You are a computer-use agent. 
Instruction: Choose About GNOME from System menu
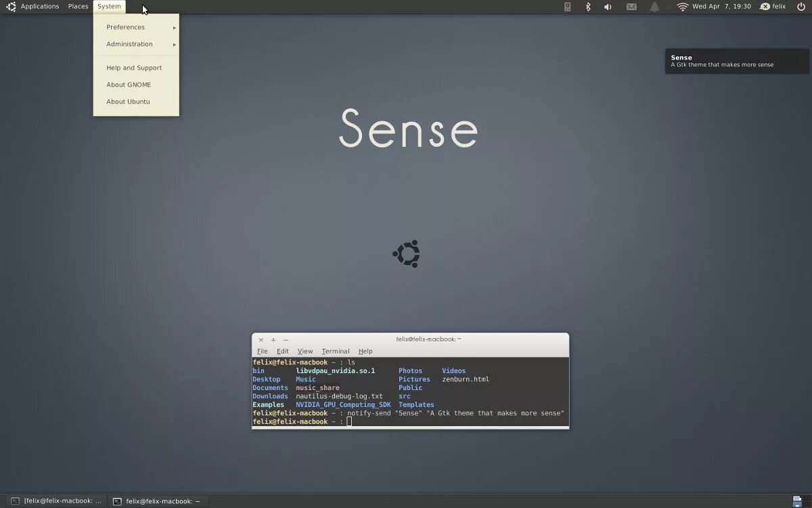click(x=136, y=85)
